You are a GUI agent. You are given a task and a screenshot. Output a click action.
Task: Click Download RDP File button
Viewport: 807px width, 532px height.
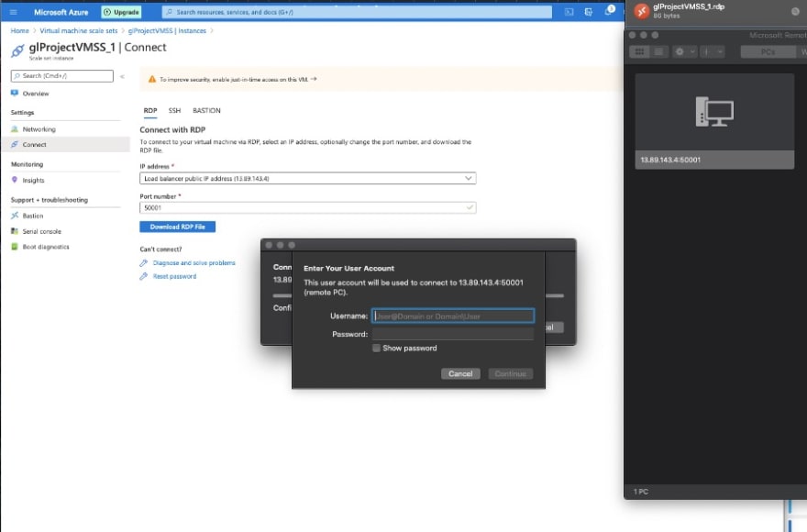pyautogui.click(x=178, y=227)
